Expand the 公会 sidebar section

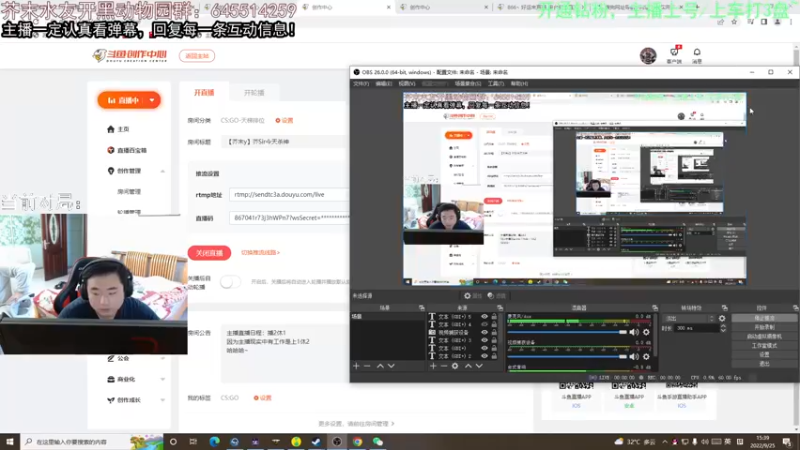[x=163, y=359]
